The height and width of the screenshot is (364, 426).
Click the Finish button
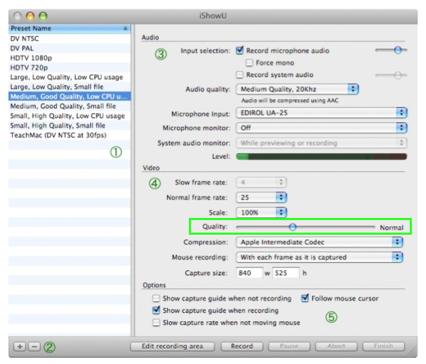[x=383, y=347]
